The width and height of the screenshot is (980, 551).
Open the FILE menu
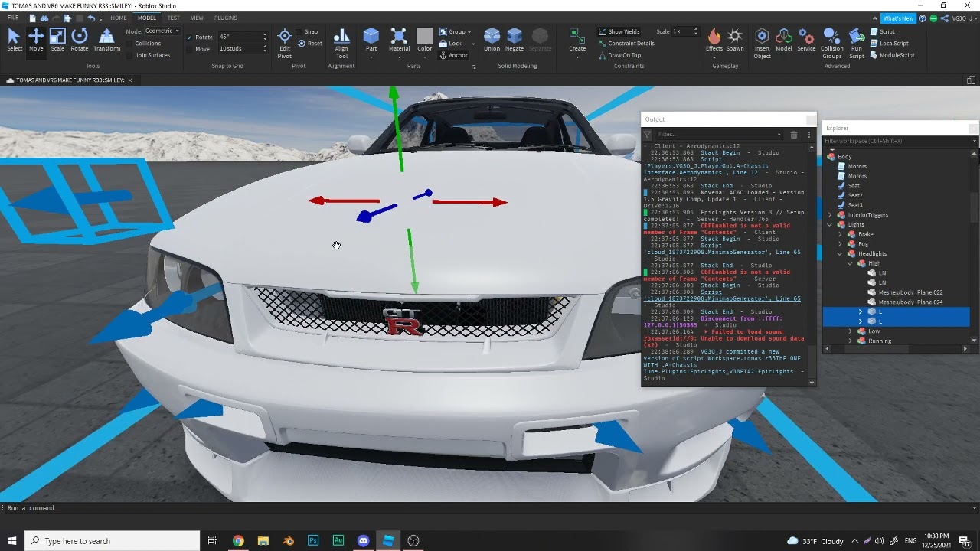(x=13, y=18)
